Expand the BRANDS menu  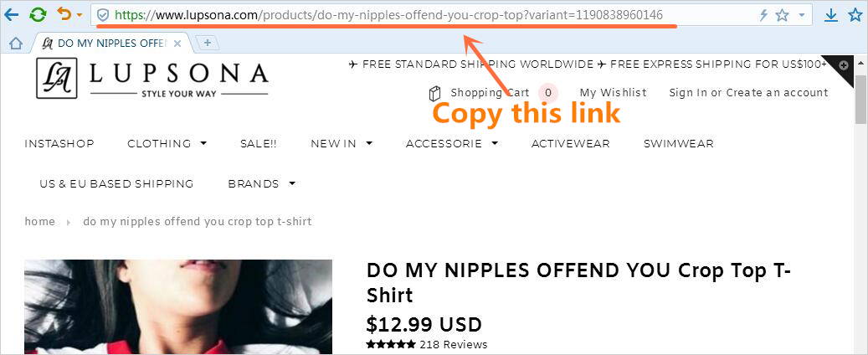point(261,183)
